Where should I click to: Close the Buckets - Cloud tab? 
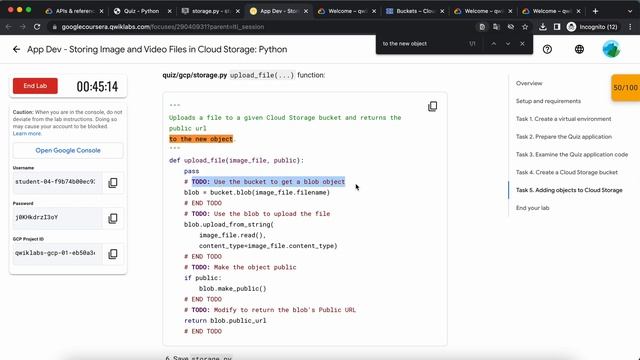pos(442,11)
